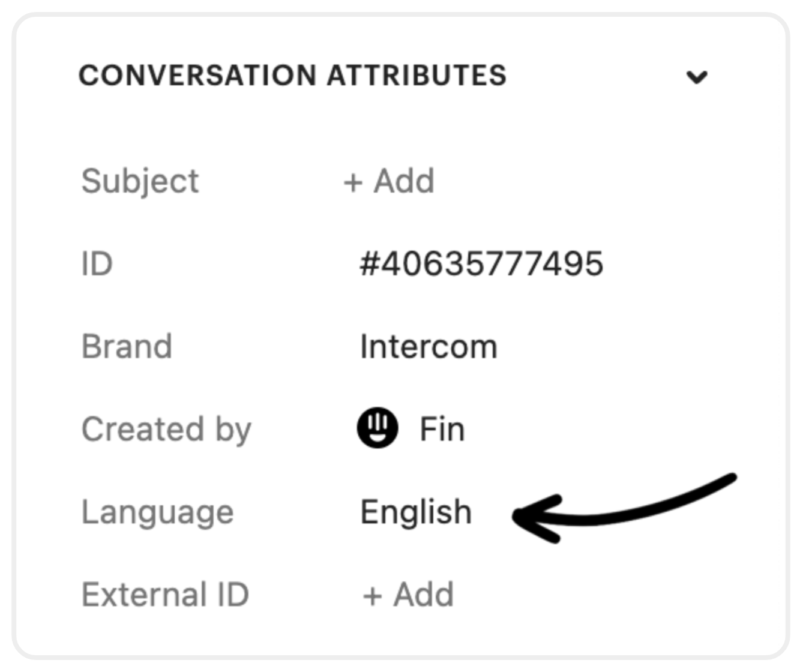The height and width of the screenshot is (672, 797).
Task: Click the plus sign beside External ID
Action: click(x=372, y=596)
